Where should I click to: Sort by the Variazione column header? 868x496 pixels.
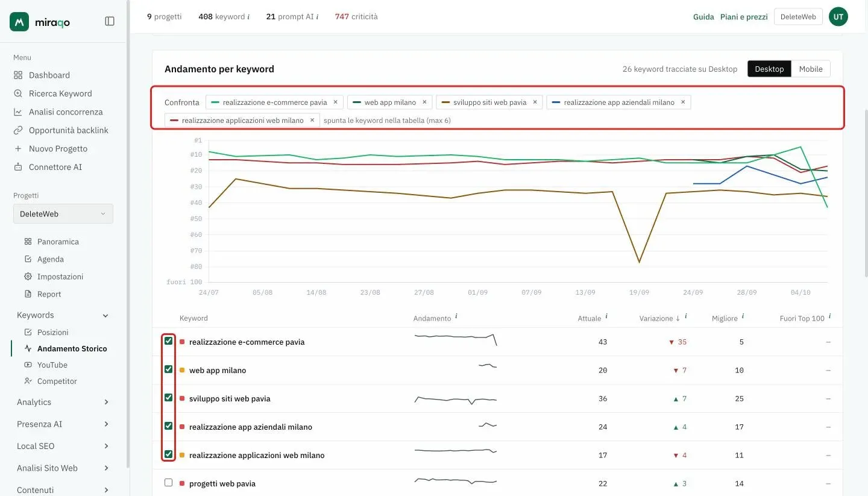tap(659, 318)
